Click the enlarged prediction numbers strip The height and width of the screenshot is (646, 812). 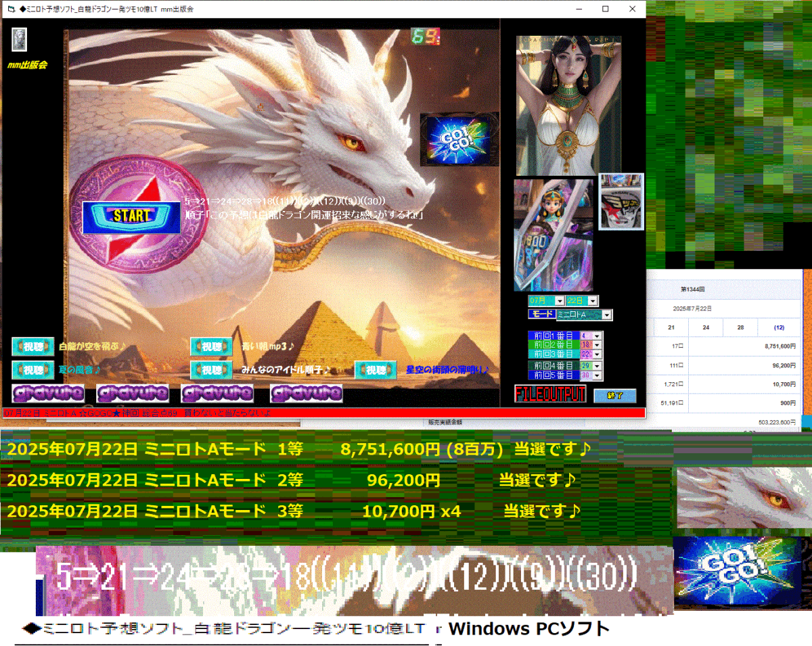click(355, 580)
